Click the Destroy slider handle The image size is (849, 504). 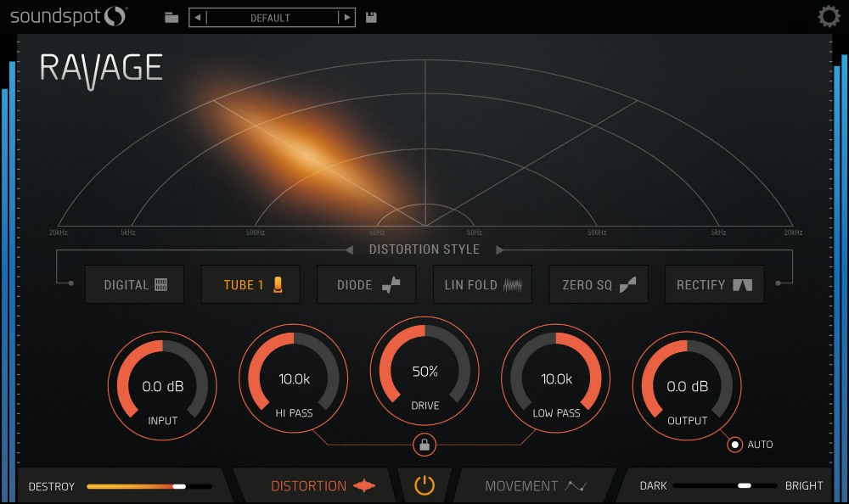point(179,487)
